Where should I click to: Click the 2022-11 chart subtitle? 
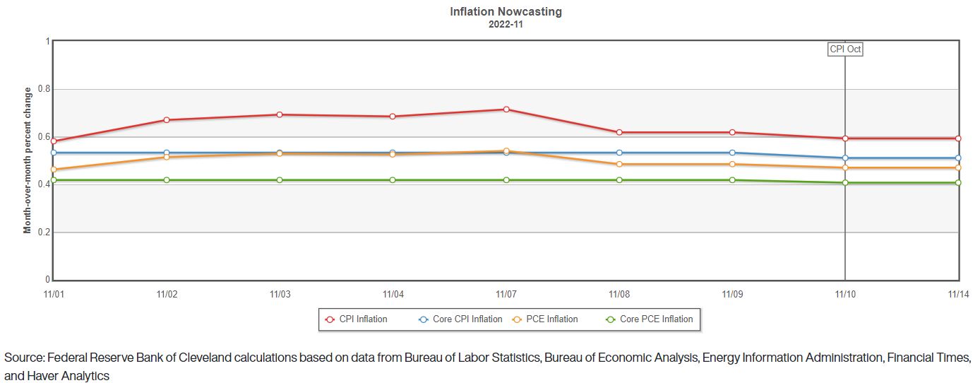(506, 24)
